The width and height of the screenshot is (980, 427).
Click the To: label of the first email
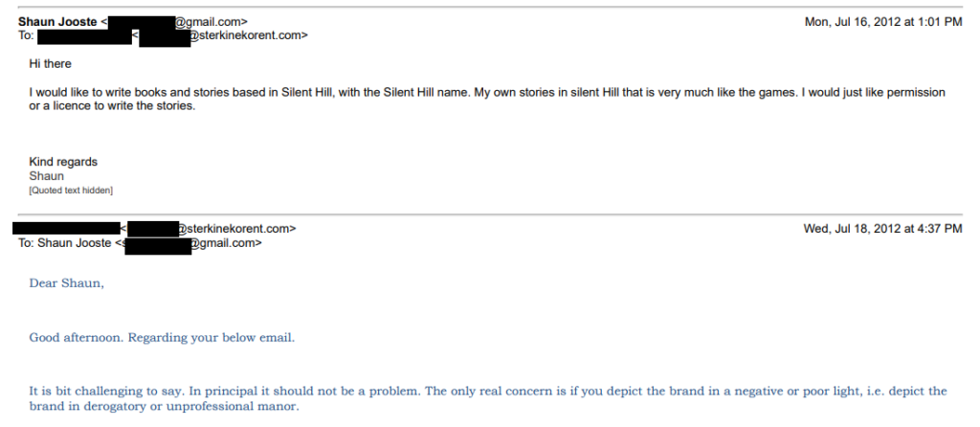[26, 35]
